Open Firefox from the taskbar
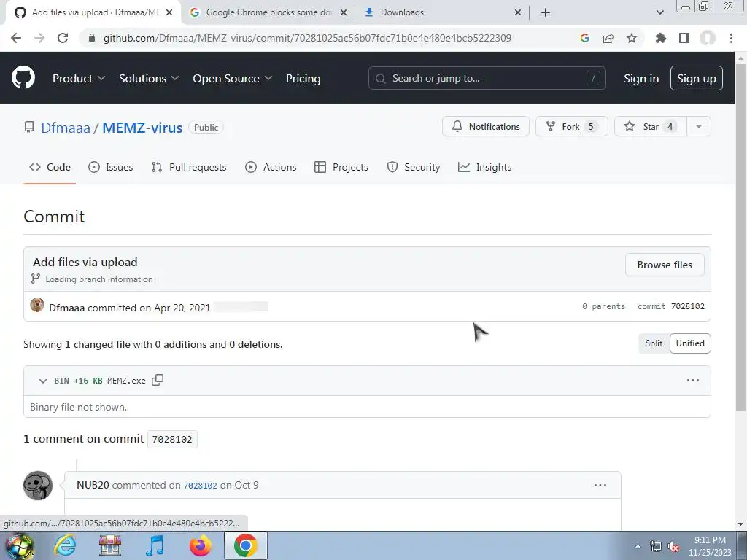The image size is (747, 560). (x=200, y=545)
